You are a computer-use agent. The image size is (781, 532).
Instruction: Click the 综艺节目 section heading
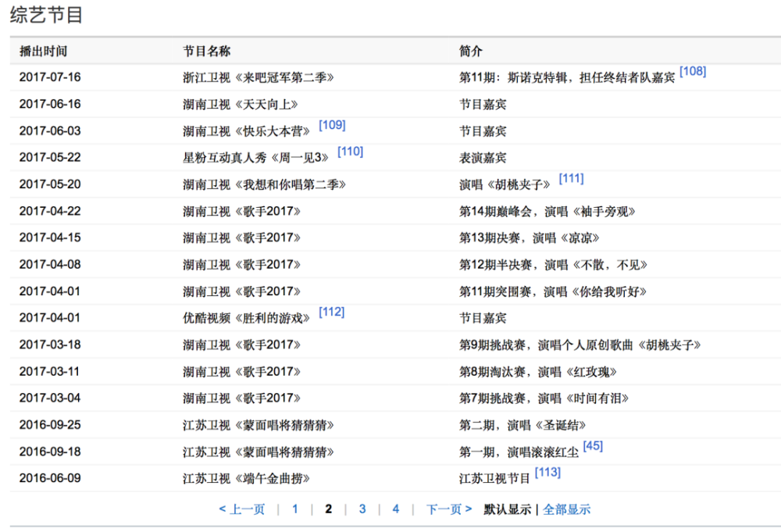coord(46,15)
